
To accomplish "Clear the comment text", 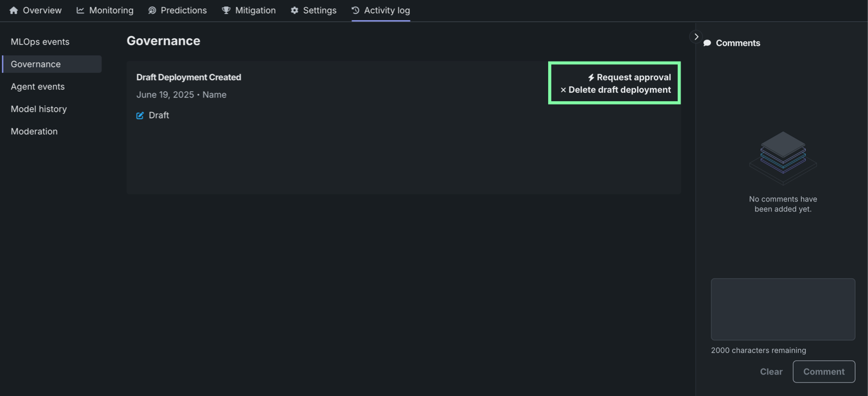I will tap(771, 371).
